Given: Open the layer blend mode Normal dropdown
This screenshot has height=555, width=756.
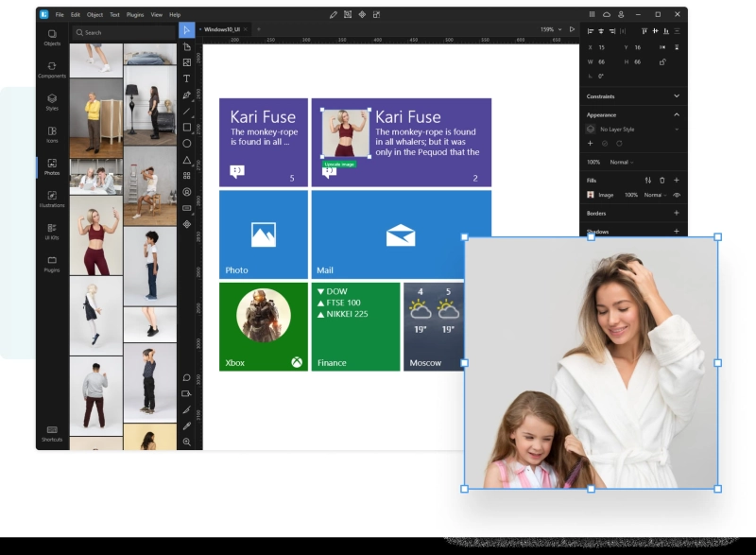Looking at the screenshot, I should (622, 162).
